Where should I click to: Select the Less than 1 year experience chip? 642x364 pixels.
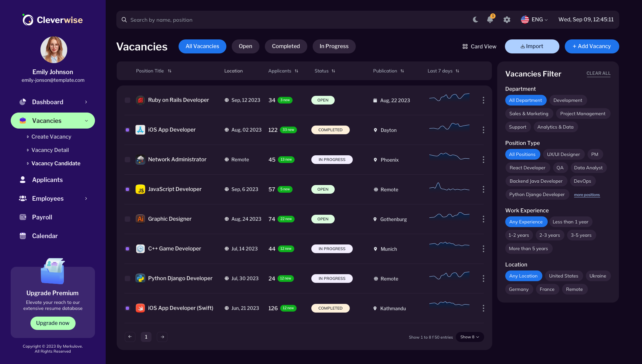(x=570, y=222)
